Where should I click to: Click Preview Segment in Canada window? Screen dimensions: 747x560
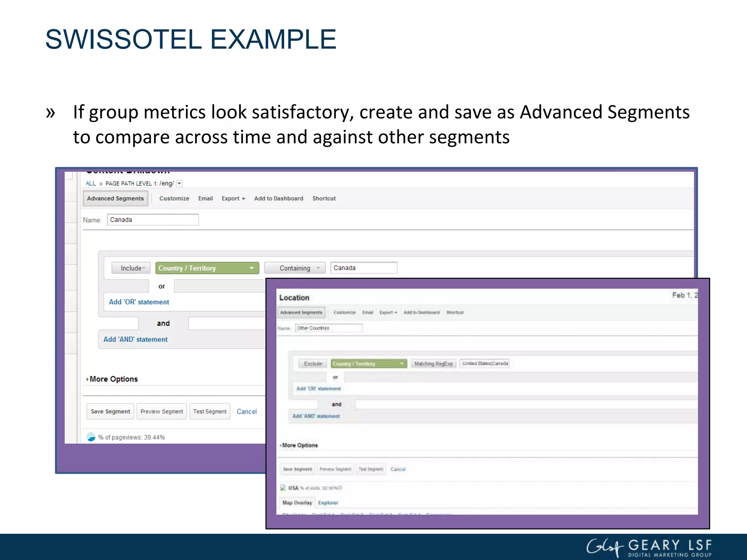pyautogui.click(x=162, y=411)
